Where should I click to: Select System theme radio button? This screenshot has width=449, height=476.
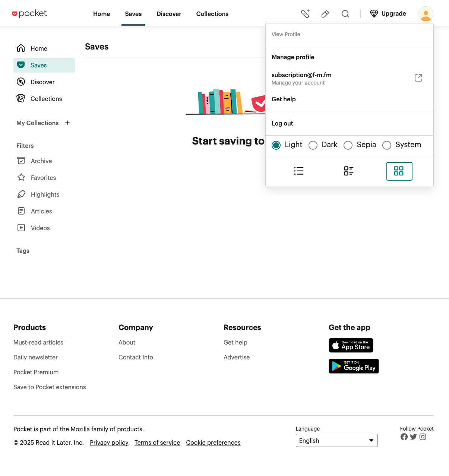click(x=387, y=145)
